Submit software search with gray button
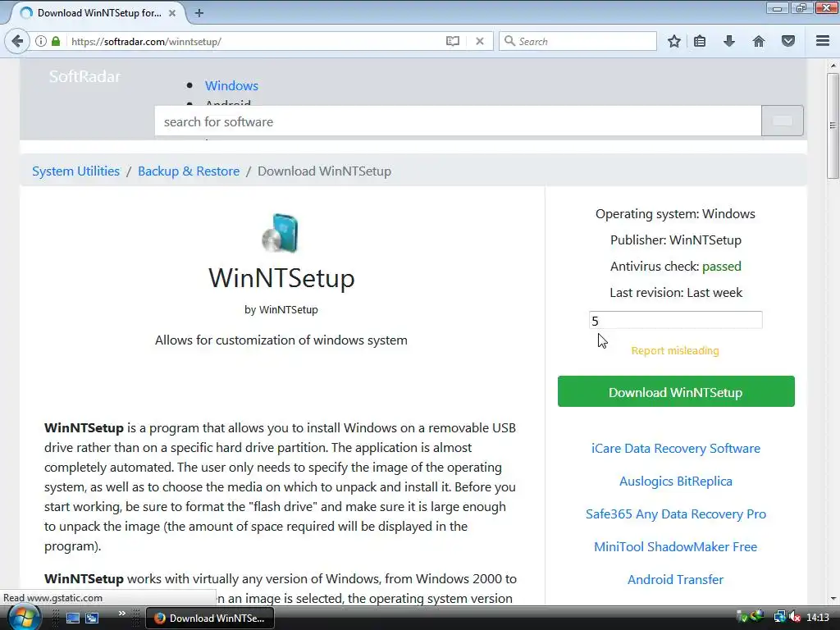840x630 pixels. pos(782,121)
